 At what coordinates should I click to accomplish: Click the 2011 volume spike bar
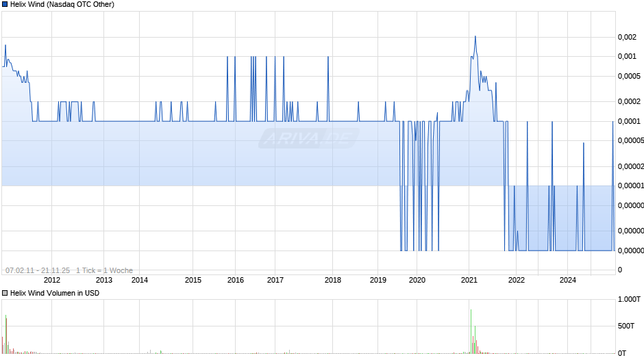[5, 334]
